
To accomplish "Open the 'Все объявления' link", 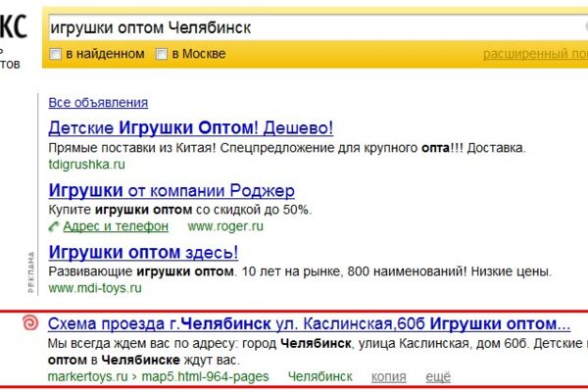I will (x=98, y=102).
